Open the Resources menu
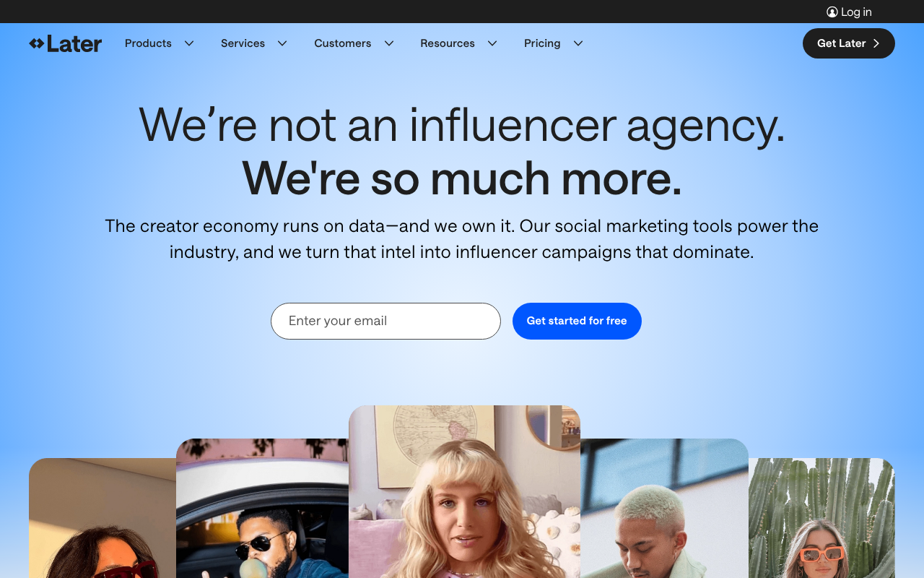 (448, 43)
